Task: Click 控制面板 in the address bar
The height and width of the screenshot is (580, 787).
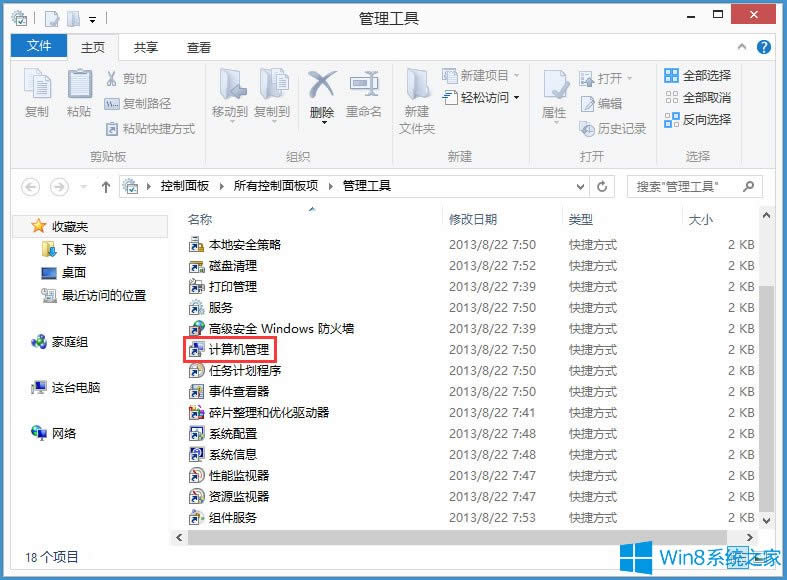Action: (185, 186)
